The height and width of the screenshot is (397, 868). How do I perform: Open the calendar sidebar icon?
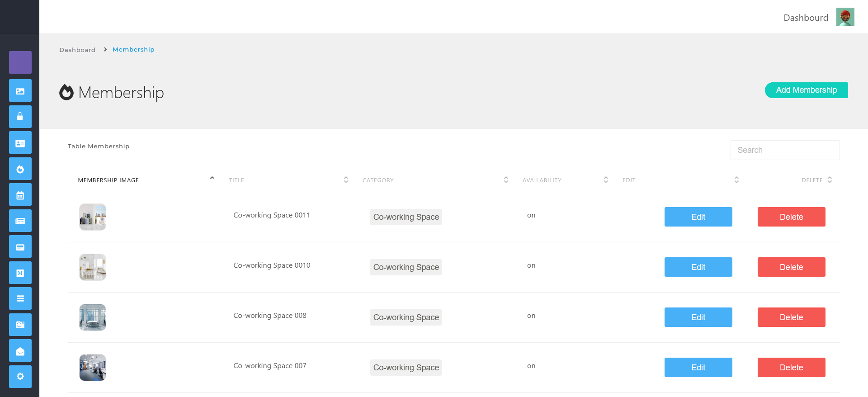20,195
